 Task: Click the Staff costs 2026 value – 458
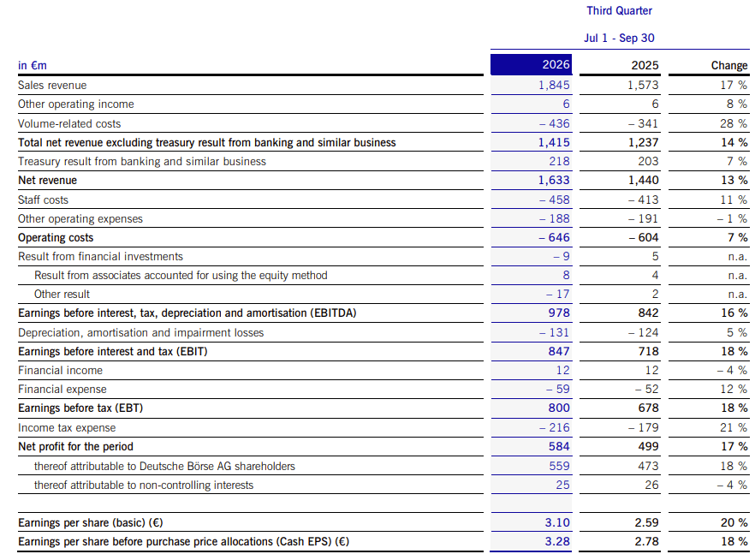point(554,200)
